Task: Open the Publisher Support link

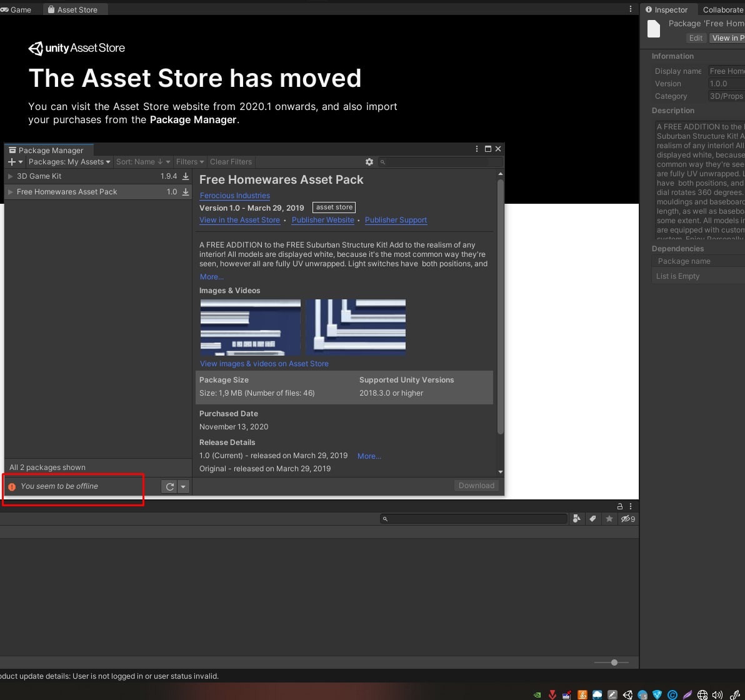Action: [396, 220]
